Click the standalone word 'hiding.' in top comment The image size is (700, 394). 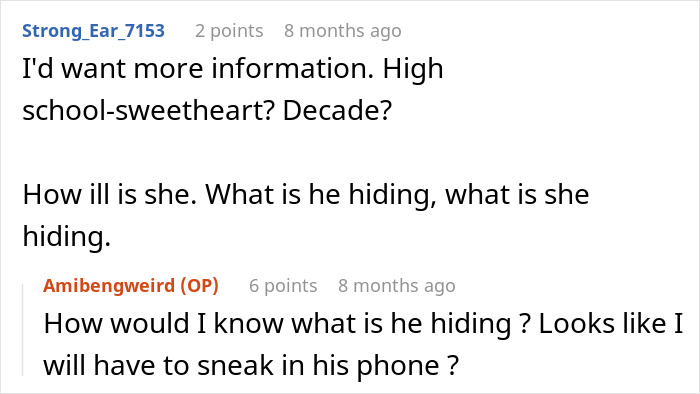[67, 236]
